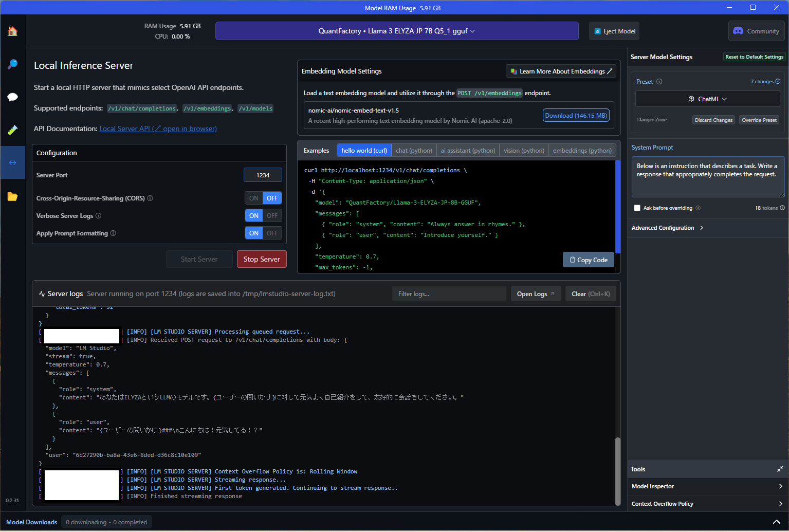789x532 pixels.
Task: Open the Playground flask sidebar icon
Action: tap(12, 130)
